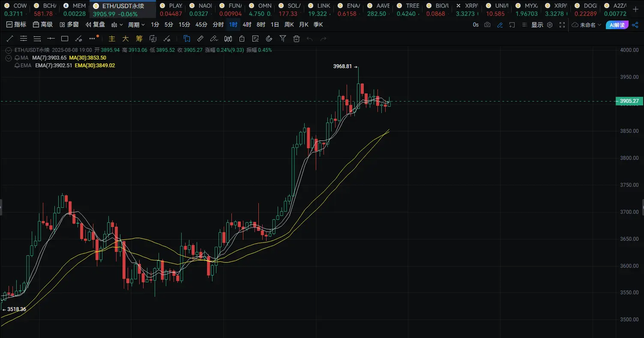Click the blue pencil drawing-mode icon

click(500, 25)
